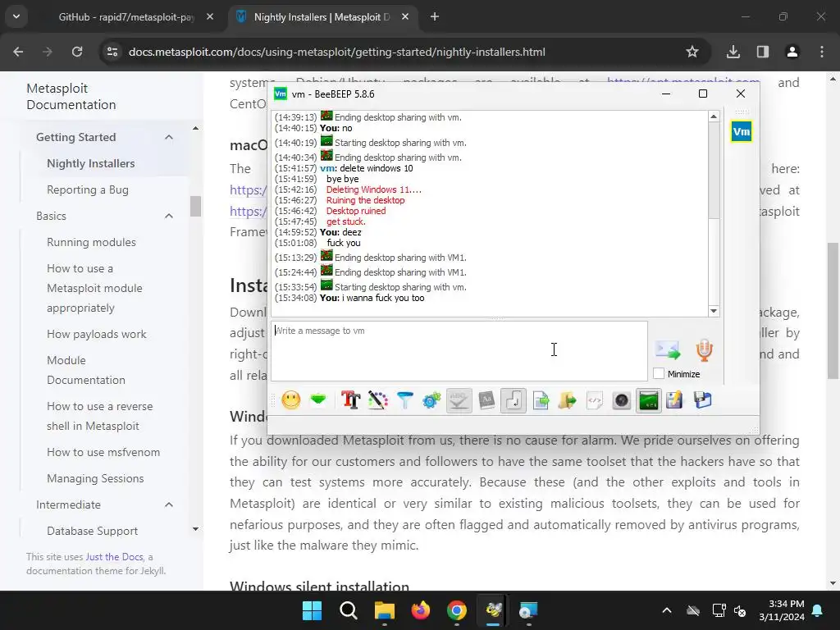840x630 pixels.
Task: Click the Chrome address bar URL
Action: [337, 52]
